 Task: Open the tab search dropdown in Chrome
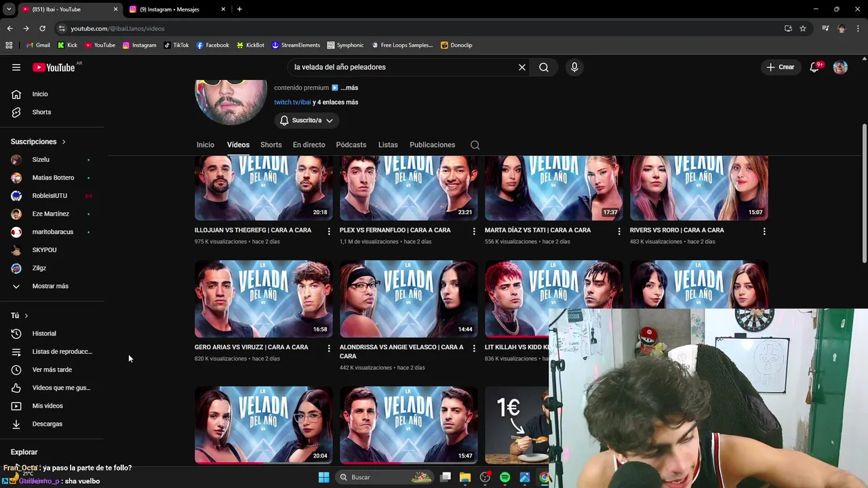point(9,9)
